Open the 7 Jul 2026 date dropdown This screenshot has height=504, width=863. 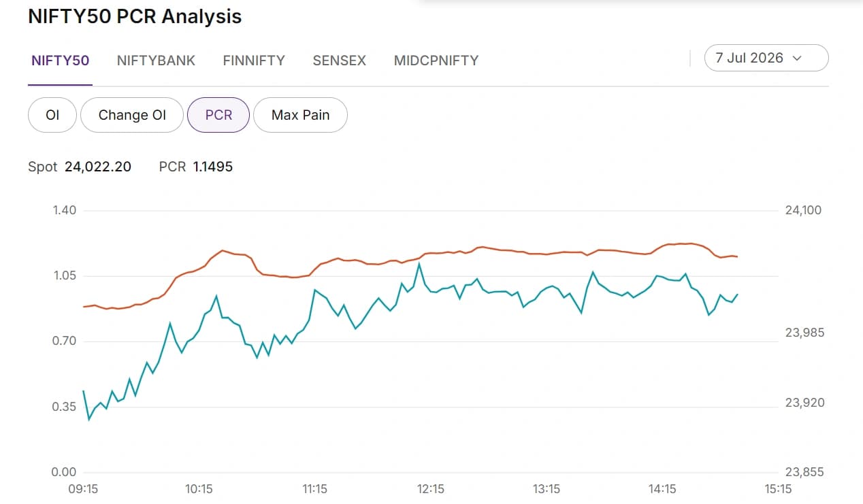766,58
